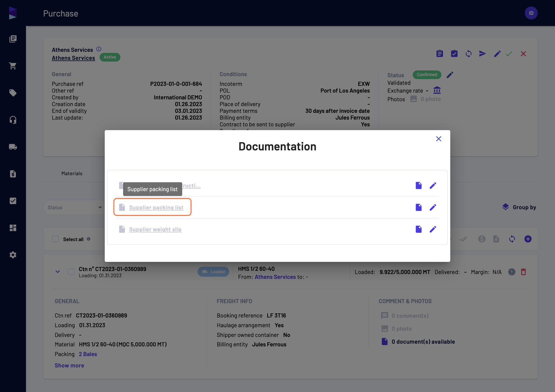
Task: Click the send arrow icon in header
Action: (x=482, y=54)
